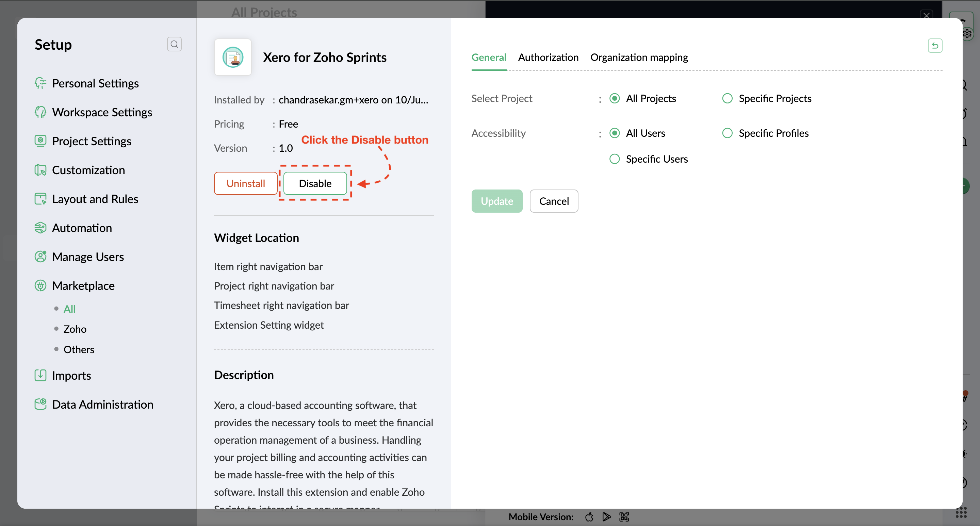Viewport: 980px width, 526px height.
Task: Click the Imports icon
Action: [40, 375]
